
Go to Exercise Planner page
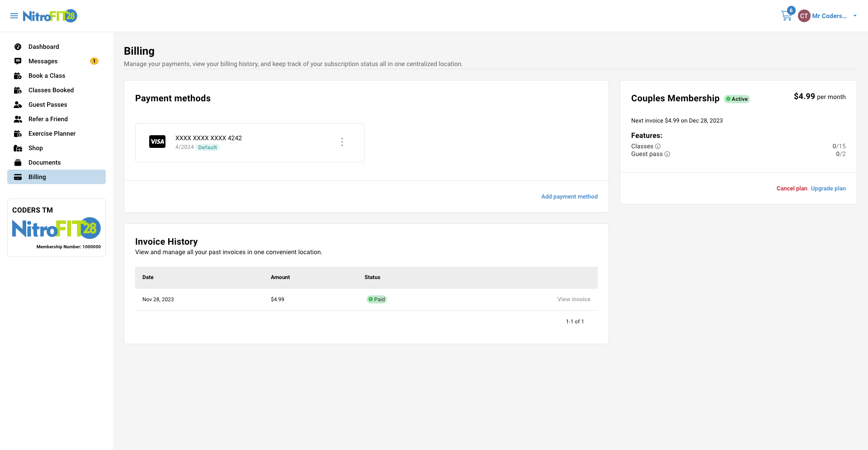pos(52,133)
